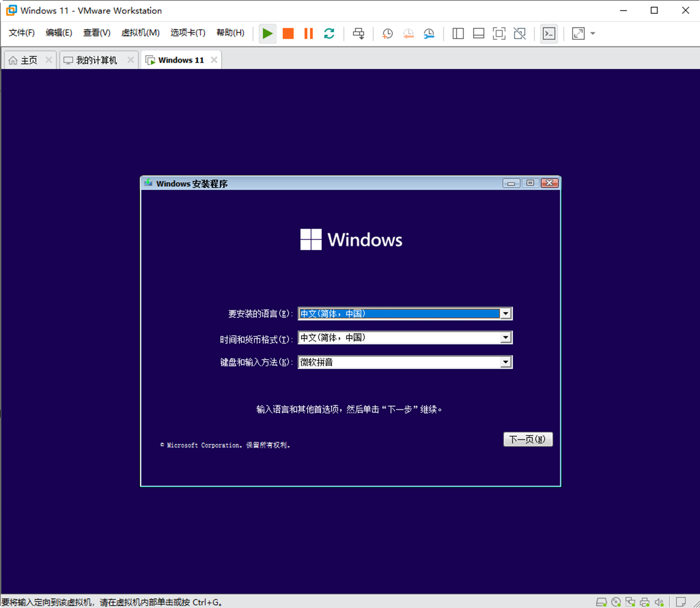This screenshot has height=608, width=700.
Task: Click the hard disk status icon
Action: [x=601, y=602]
